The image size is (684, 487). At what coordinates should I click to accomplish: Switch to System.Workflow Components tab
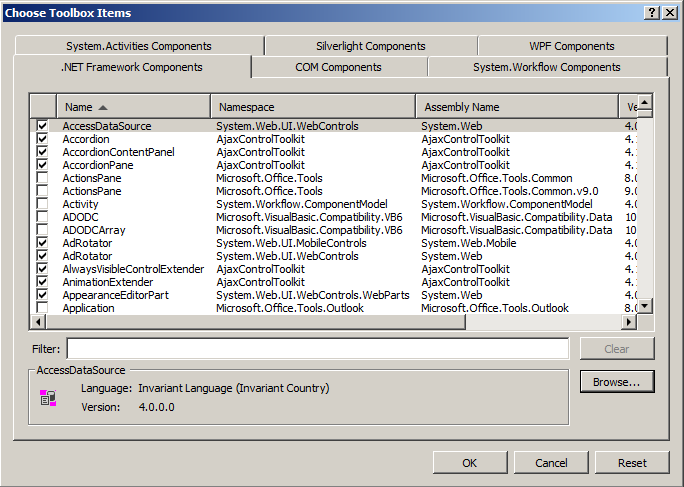547,67
